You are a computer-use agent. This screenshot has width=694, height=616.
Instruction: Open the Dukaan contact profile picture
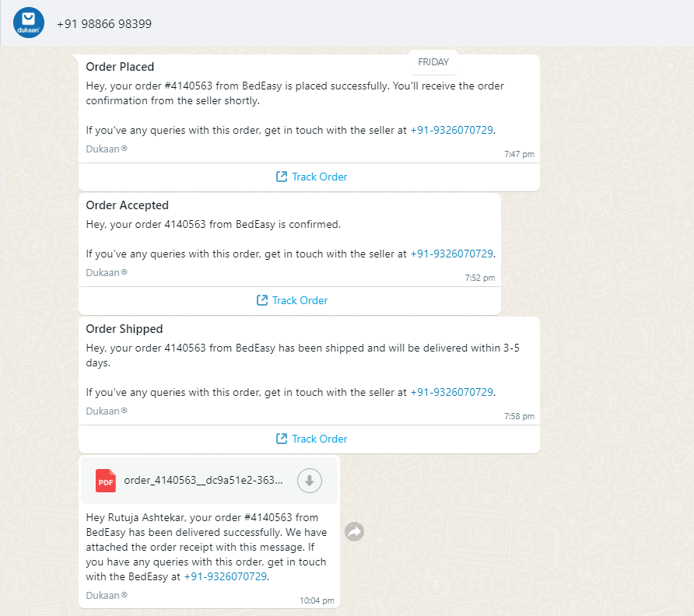tap(29, 23)
